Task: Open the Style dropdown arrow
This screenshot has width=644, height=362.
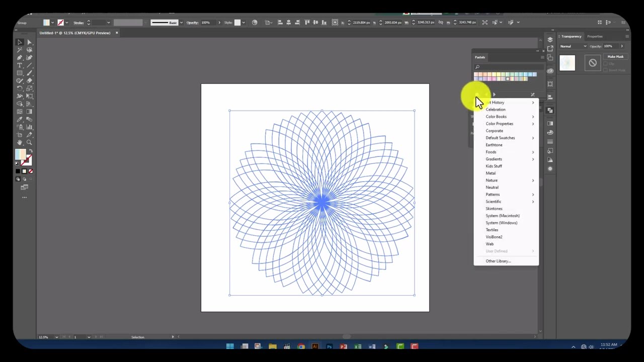Action: coord(244,23)
